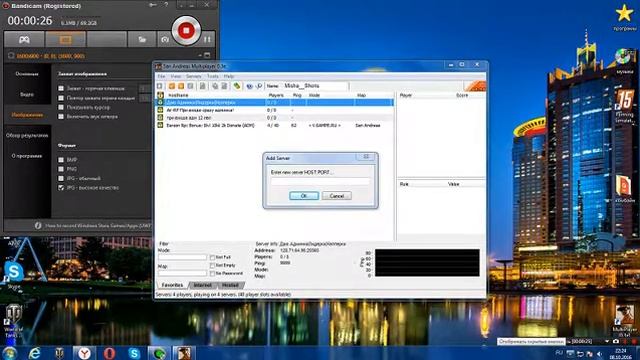Click the Score column header in SA-MP
This screenshot has width=640, height=360.
(462, 95)
